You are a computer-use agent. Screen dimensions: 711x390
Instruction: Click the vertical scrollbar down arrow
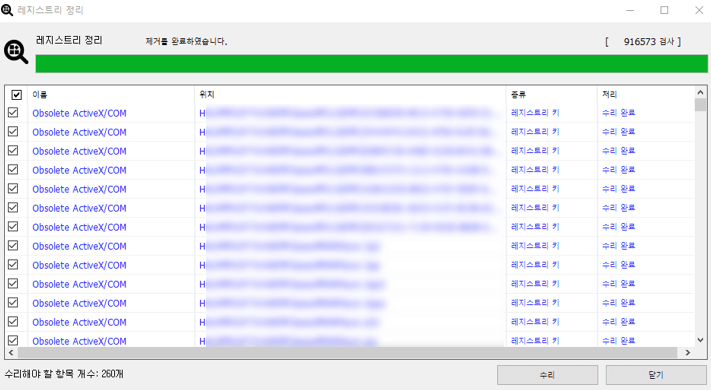click(x=700, y=340)
